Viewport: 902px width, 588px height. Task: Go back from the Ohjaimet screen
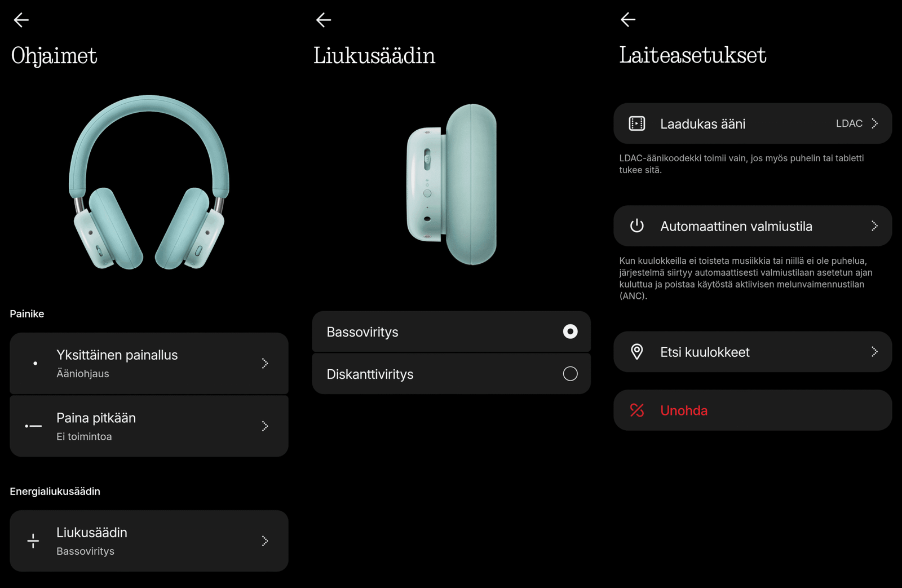tap(21, 20)
